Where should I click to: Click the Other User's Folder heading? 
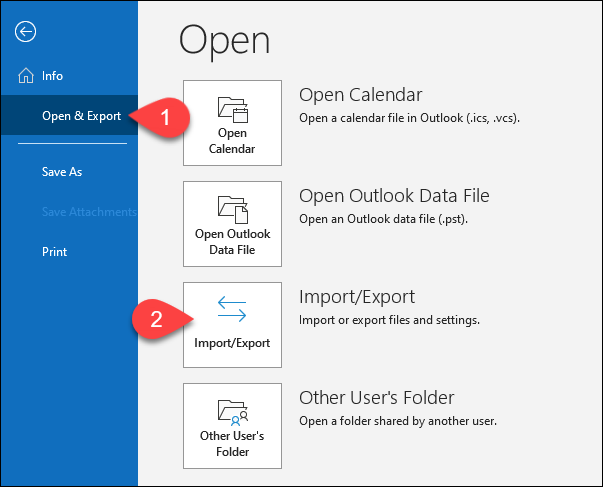(376, 397)
